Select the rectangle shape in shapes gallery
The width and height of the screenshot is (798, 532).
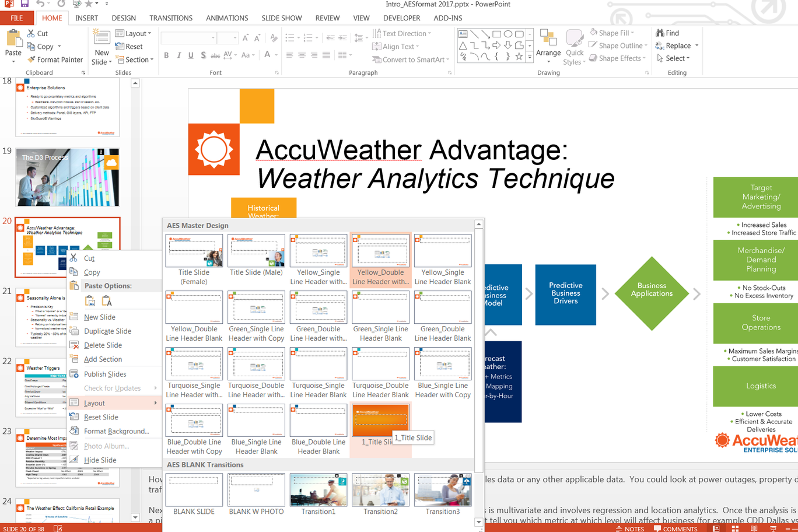point(496,34)
